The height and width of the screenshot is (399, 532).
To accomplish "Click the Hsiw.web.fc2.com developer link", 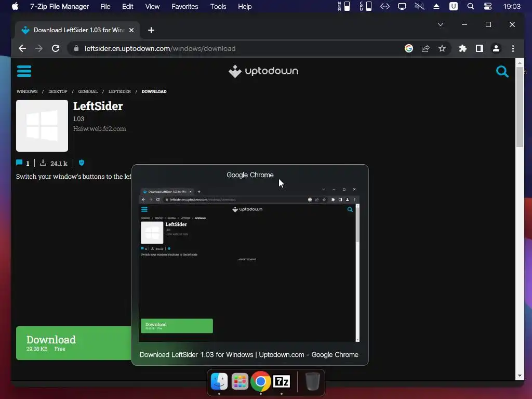I will (x=99, y=129).
